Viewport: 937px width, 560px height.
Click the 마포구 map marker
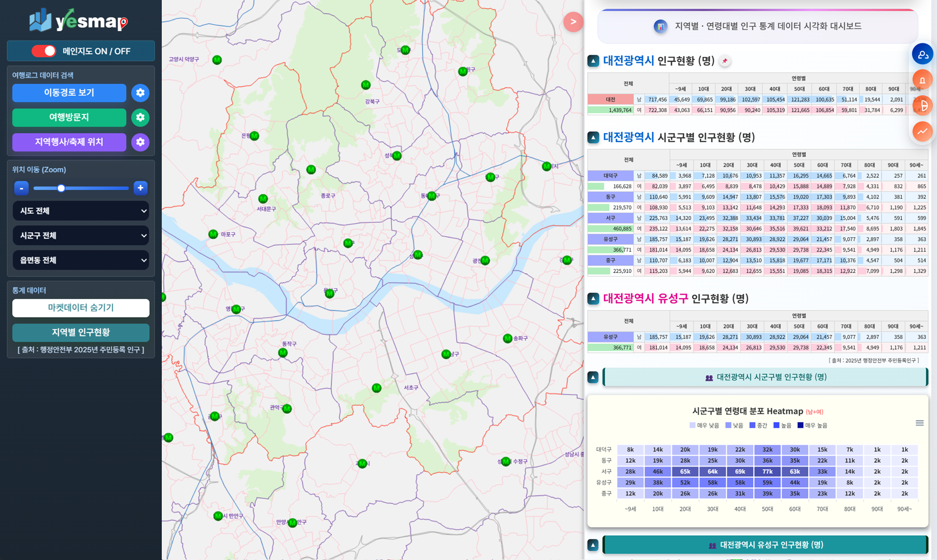(x=213, y=235)
